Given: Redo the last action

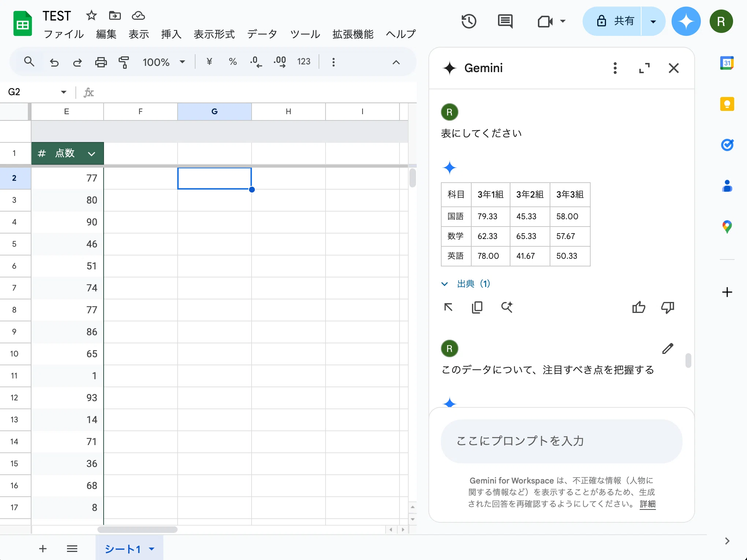Looking at the screenshot, I should click(77, 62).
